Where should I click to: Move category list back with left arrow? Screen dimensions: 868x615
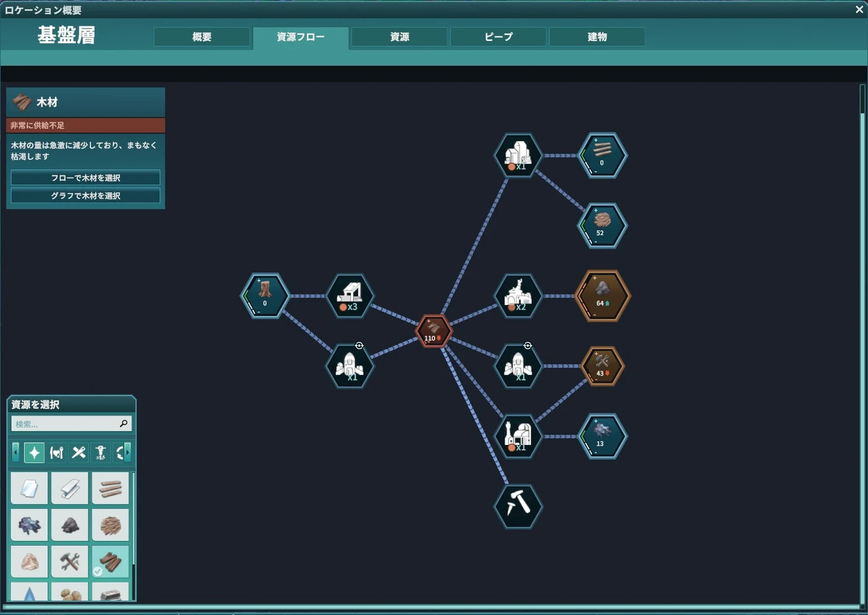tap(15, 453)
